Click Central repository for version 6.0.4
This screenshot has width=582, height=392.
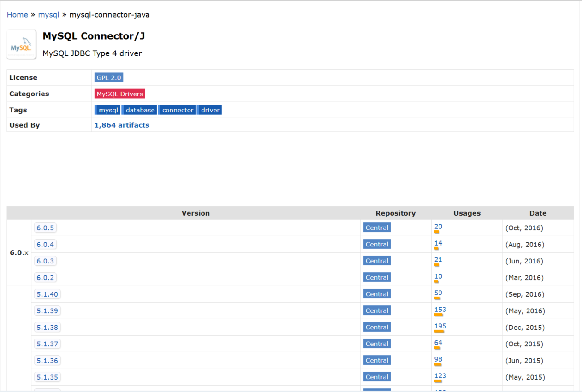point(377,245)
